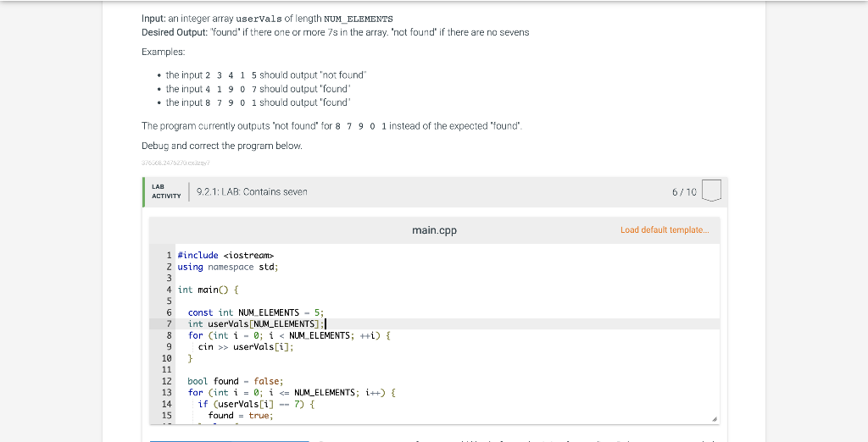Click the Desired Output description line
868x442 pixels.
click(x=336, y=33)
